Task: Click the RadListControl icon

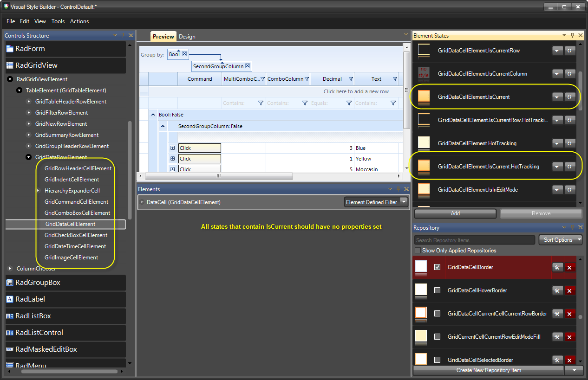Action: click(x=10, y=333)
